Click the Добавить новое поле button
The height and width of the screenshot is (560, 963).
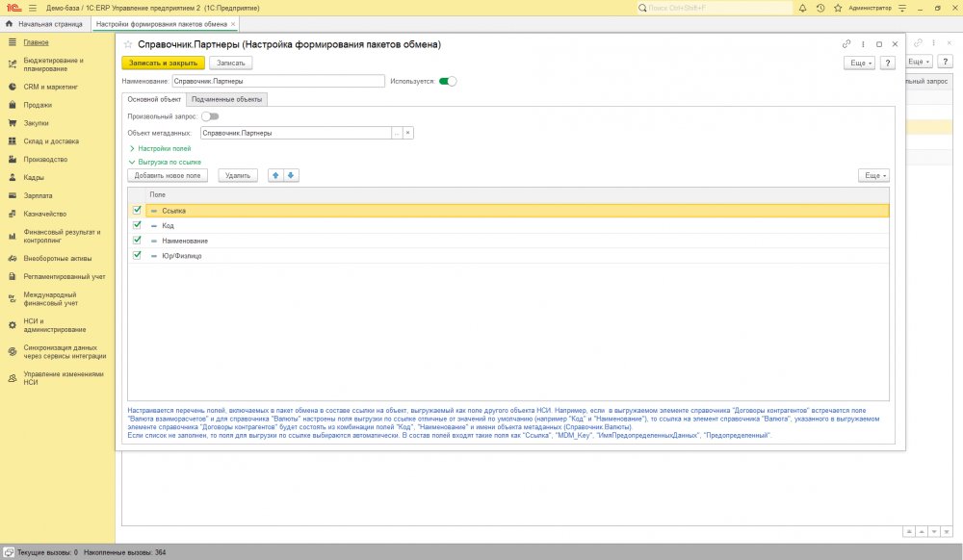[168, 175]
